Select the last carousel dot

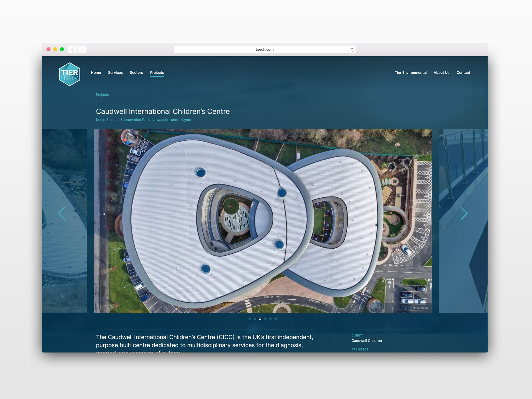click(x=276, y=319)
